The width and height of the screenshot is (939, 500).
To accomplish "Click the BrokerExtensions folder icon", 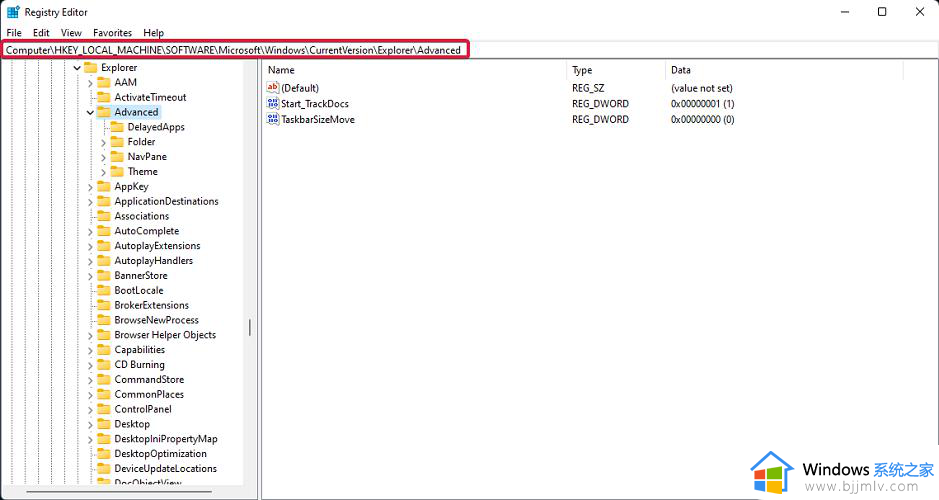I will click(104, 305).
